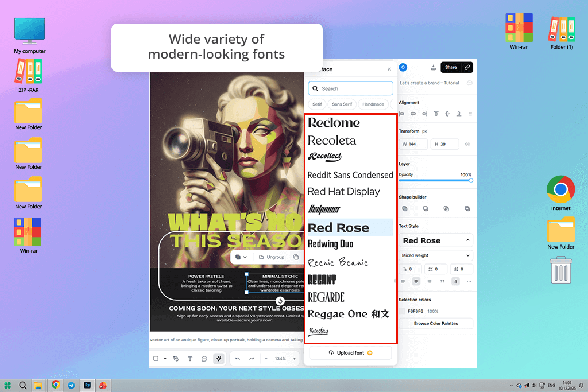
Task: Toggle left text alignment
Action: 403,281
